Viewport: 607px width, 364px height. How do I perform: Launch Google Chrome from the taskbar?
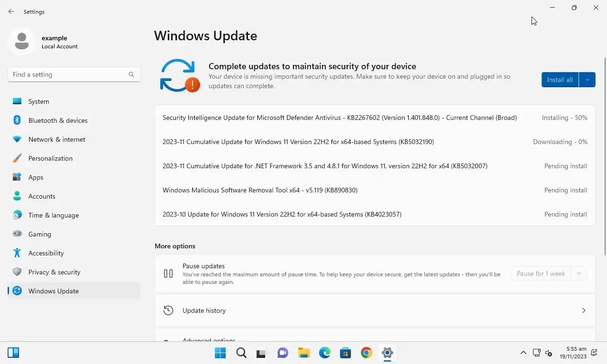coord(367,353)
